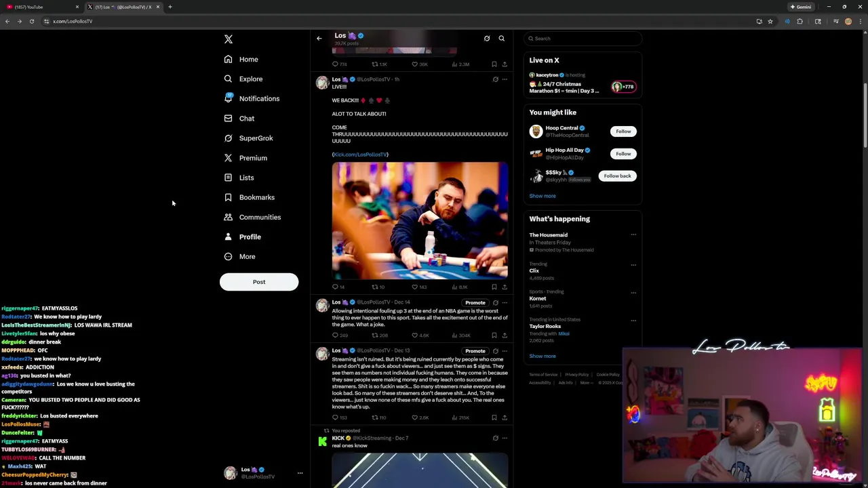Share the Dec 14 NBA post
Viewport: 868px width, 488px height.
(505, 335)
